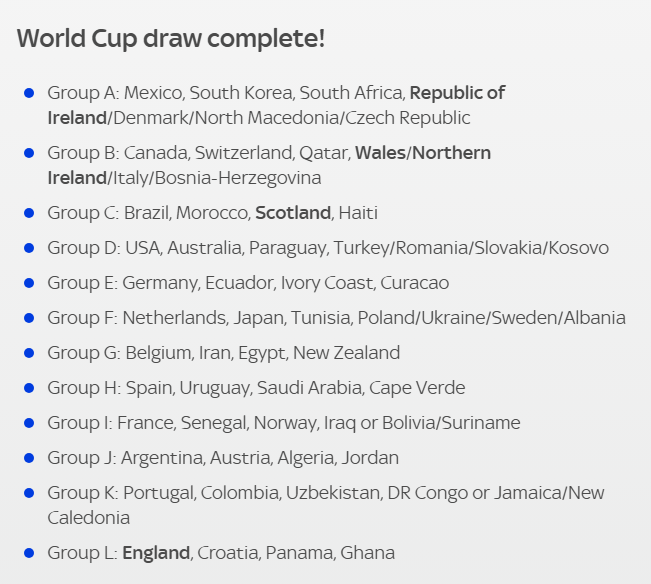Click the Group F line listing Netherlands
The image size is (651, 584).
click(x=336, y=318)
